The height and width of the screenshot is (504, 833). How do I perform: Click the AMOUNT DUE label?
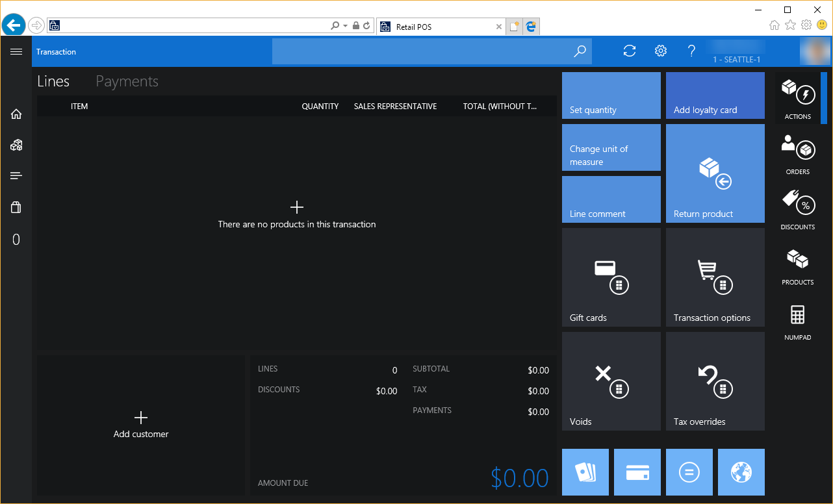click(x=283, y=483)
